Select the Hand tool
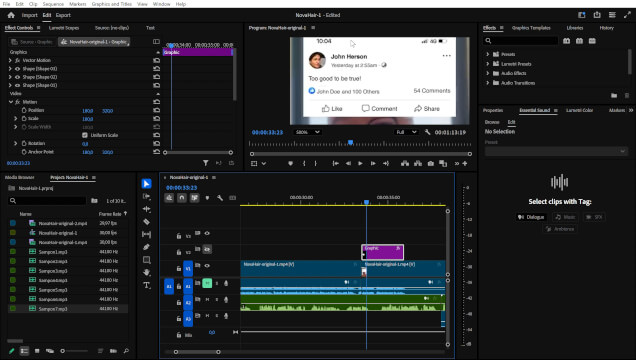Screen dimensions: 636x360 146,272
